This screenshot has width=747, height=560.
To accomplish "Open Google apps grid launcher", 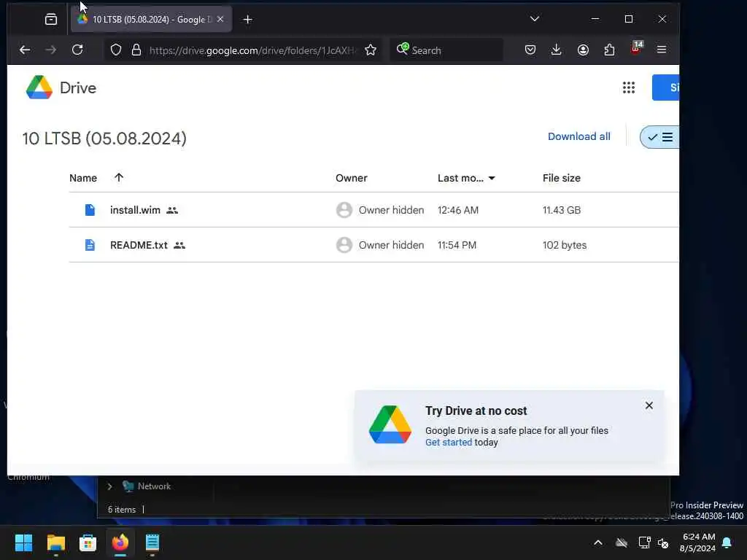I will pyautogui.click(x=629, y=87).
